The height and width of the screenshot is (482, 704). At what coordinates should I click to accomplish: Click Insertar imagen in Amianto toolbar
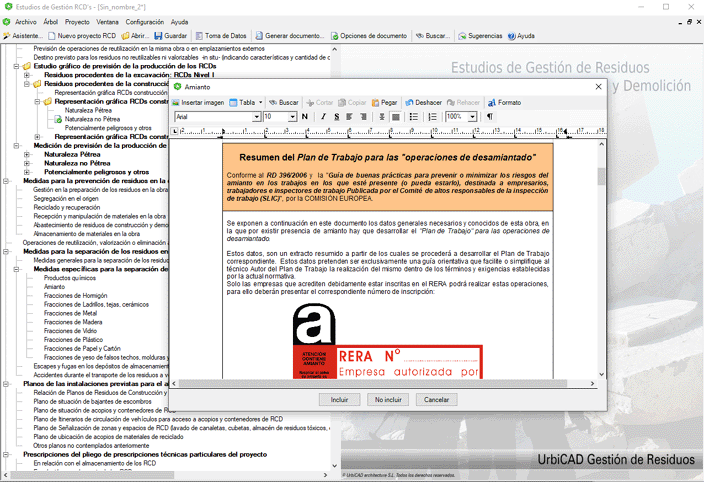tap(198, 103)
